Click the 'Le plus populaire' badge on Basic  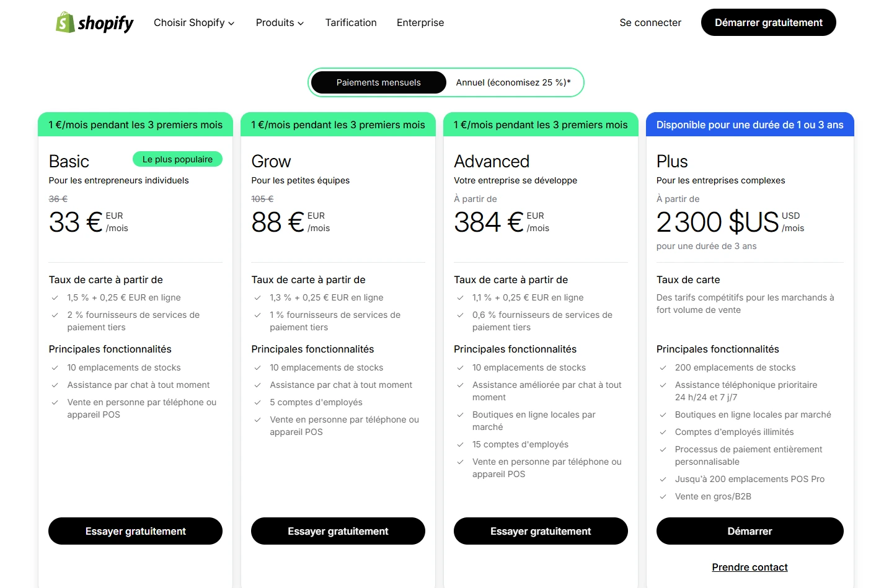tap(177, 159)
